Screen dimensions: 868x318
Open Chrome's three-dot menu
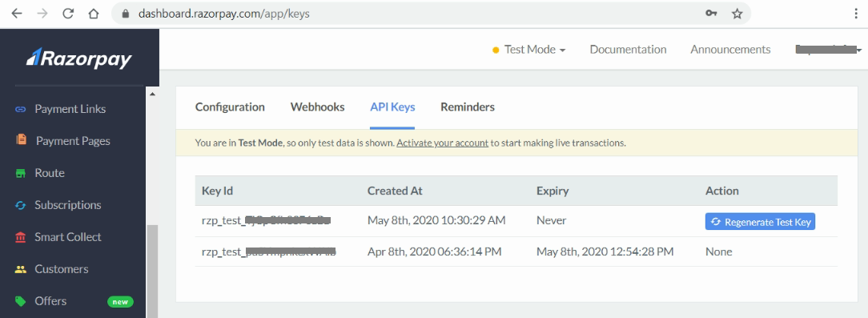[x=856, y=14]
